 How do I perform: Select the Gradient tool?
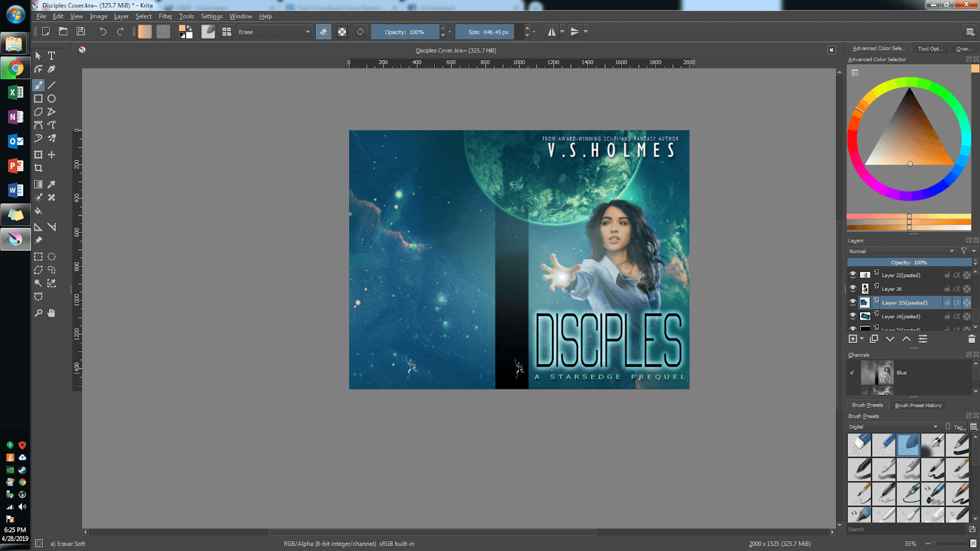click(39, 184)
